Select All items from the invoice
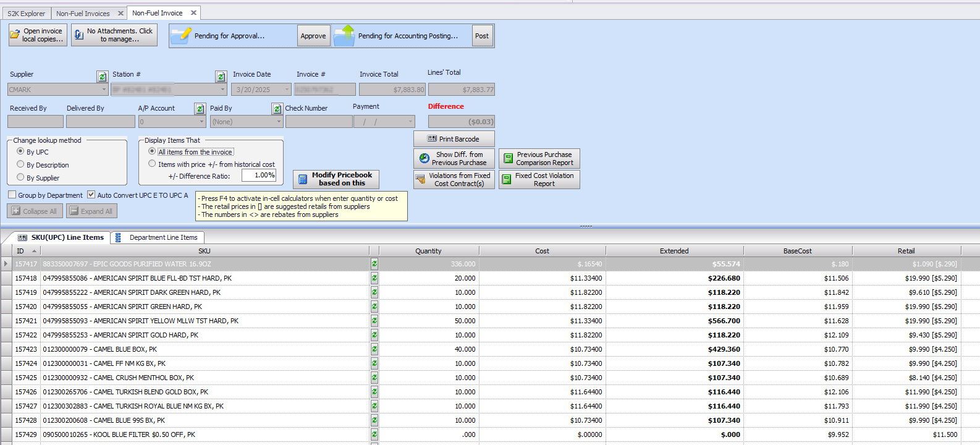 (152, 151)
